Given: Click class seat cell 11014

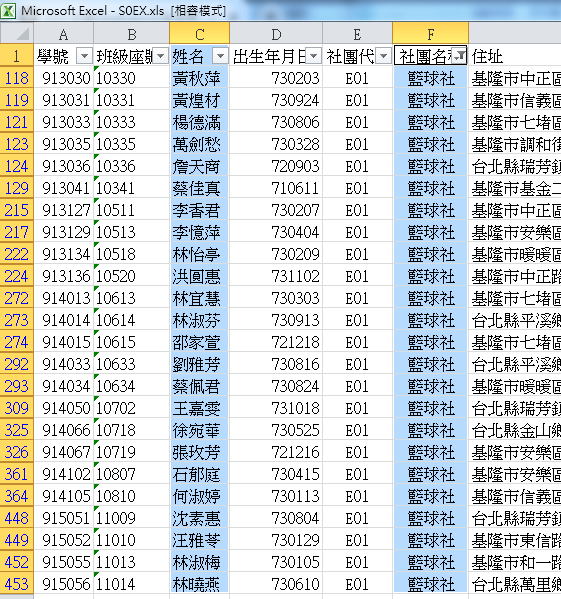Looking at the screenshot, I should tap(131, 584).
